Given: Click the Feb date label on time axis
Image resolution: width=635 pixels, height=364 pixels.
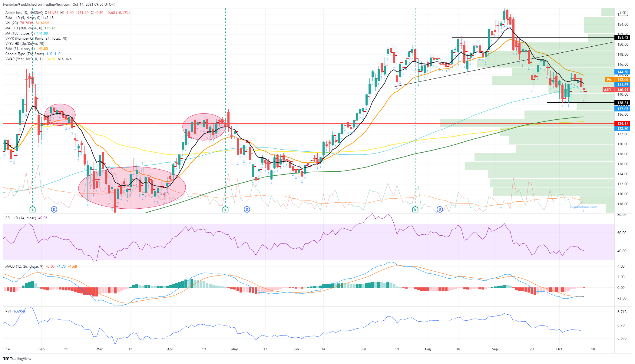Looking at the screenshot, I should click(41, 349).
